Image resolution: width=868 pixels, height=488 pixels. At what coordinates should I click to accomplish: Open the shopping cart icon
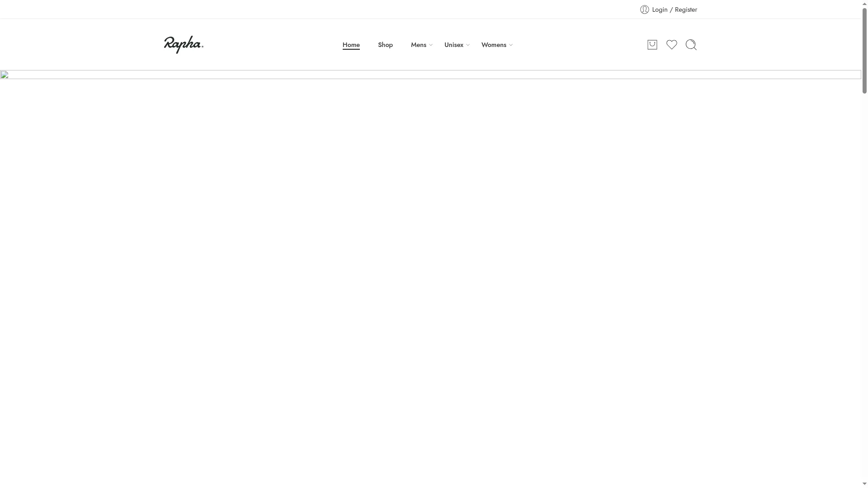(652, 45)
